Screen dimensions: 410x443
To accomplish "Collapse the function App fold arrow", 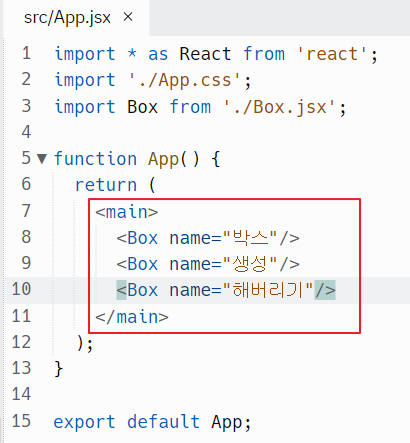I will point(42,159).
